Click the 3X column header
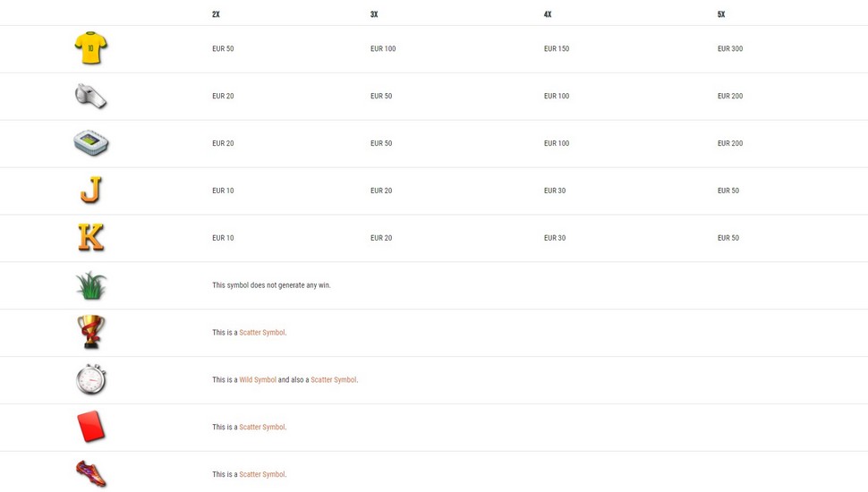Image resolution: width=868 pixels, height=492 pixels. [x=374, y=14]
